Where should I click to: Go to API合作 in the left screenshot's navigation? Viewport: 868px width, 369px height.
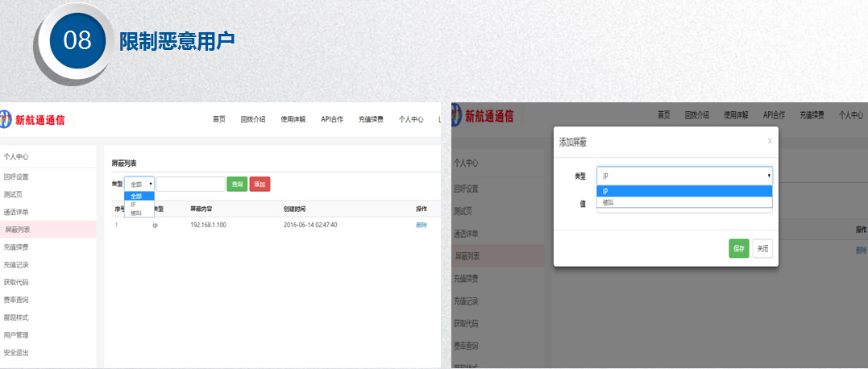tap(332, 119)
